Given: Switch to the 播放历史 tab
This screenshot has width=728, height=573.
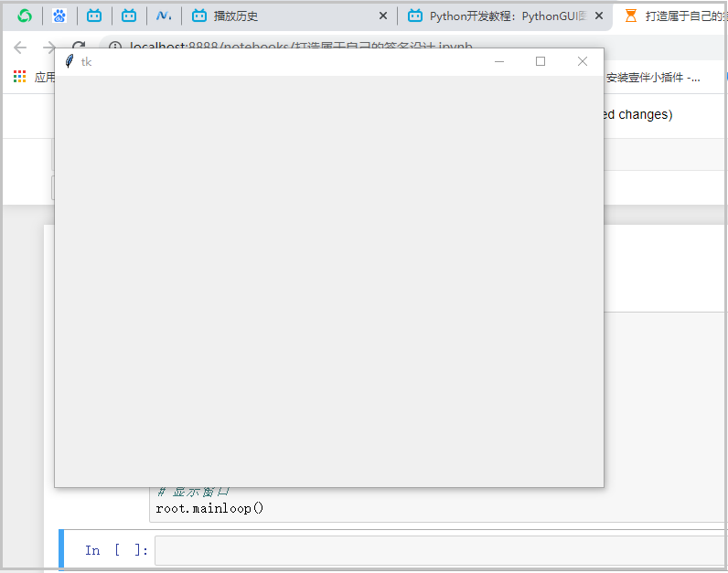Looking at the screenshot, I should pyautogui.click(x=235, y=16).
